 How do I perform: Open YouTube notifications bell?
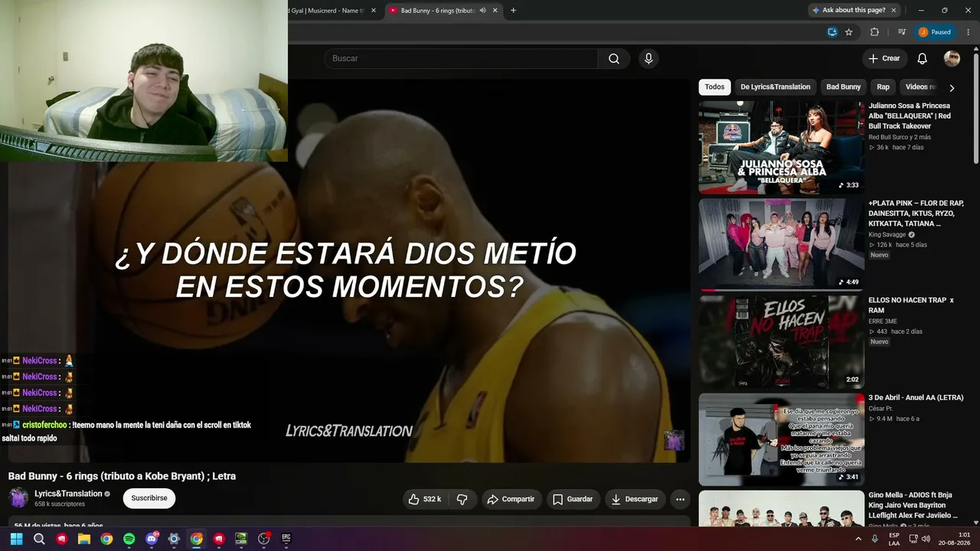923,59
